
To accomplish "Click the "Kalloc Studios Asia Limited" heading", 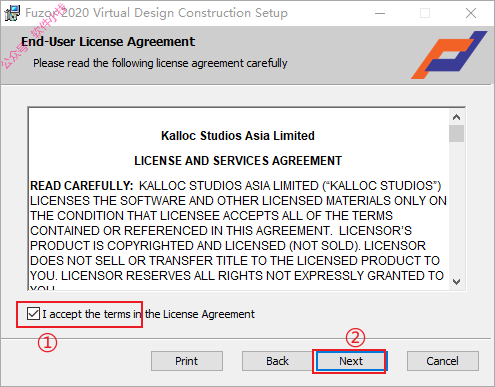I will 238,136.
